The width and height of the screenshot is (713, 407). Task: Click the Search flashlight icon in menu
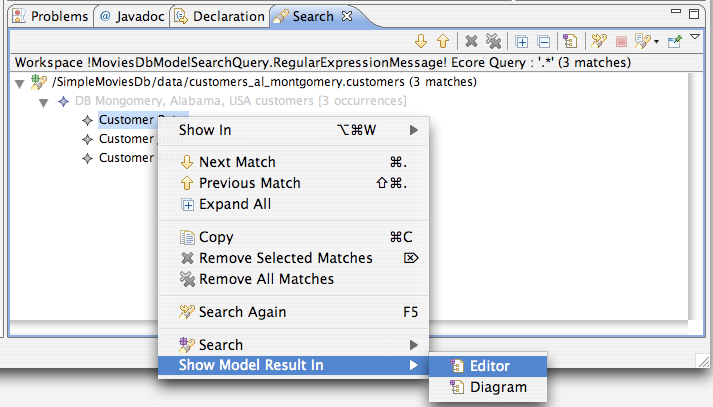pyautogui.click(x=187, y=345)
